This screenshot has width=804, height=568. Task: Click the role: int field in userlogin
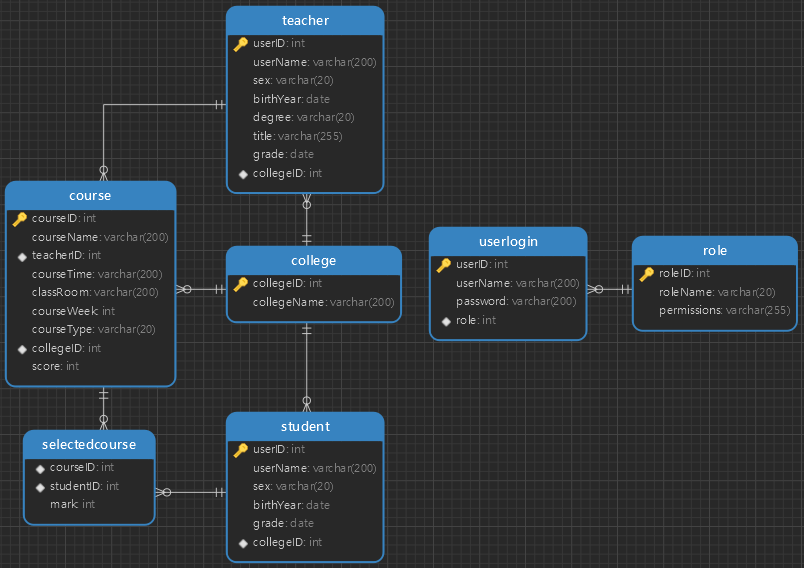pos(476,320)
